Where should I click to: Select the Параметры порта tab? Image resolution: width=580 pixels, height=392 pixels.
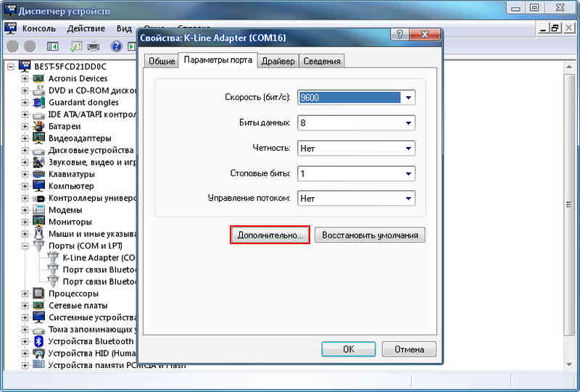pos(218,60)
